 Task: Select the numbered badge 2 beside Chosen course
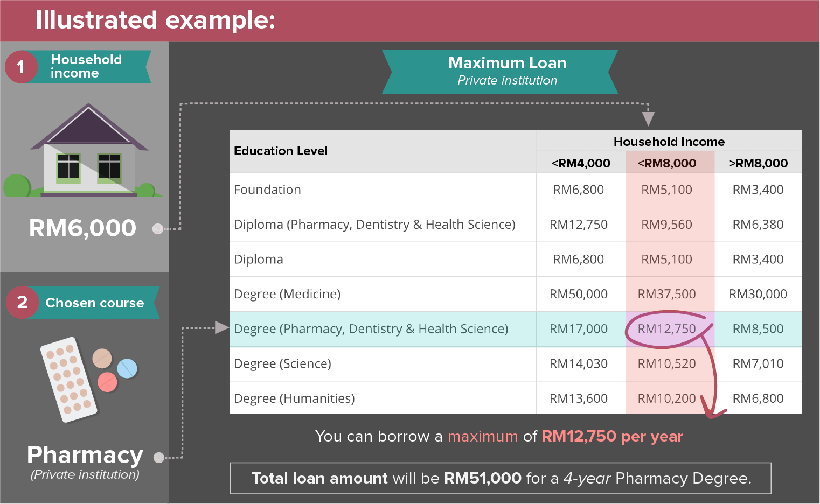[x=23, y=303]
